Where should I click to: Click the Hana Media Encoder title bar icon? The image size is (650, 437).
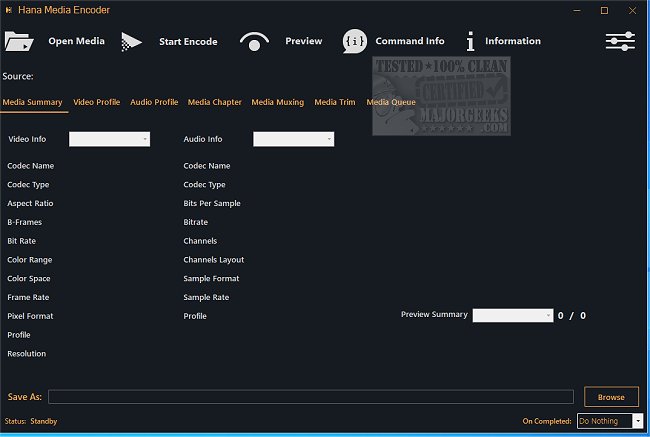pyautogui.click(x=8, y=10)
